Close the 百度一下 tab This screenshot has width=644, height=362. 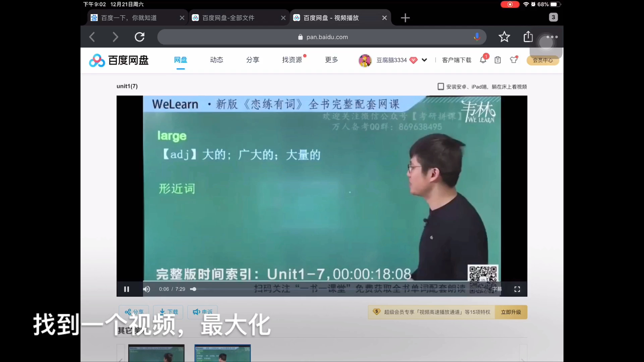pyautogui.click(x=182, y=18)
